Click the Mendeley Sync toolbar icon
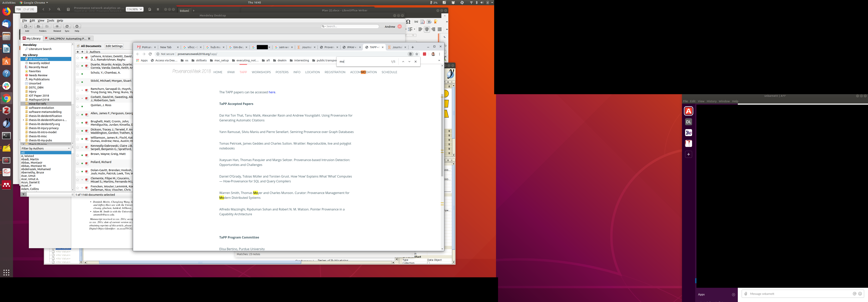868x302 pixels. [67, 26]
